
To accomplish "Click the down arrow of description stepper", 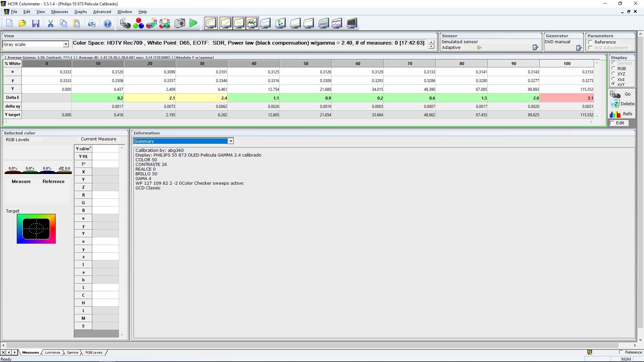I will point(431,47).
